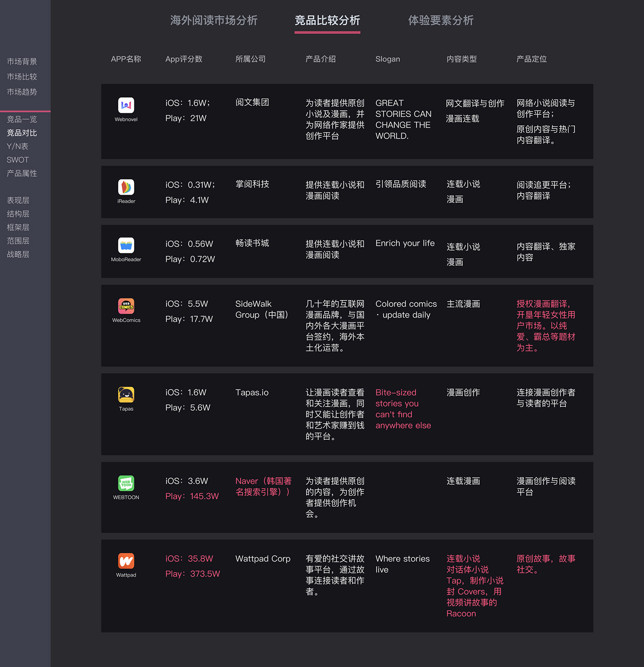
Task: Click the 掌阅科技 company cell
Action: pos(252,184)
